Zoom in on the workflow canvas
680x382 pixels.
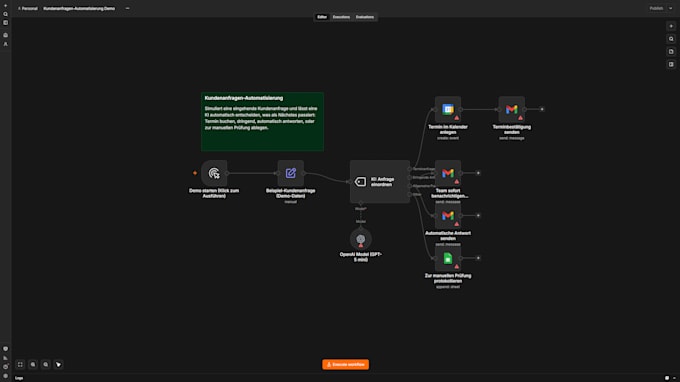33,365
